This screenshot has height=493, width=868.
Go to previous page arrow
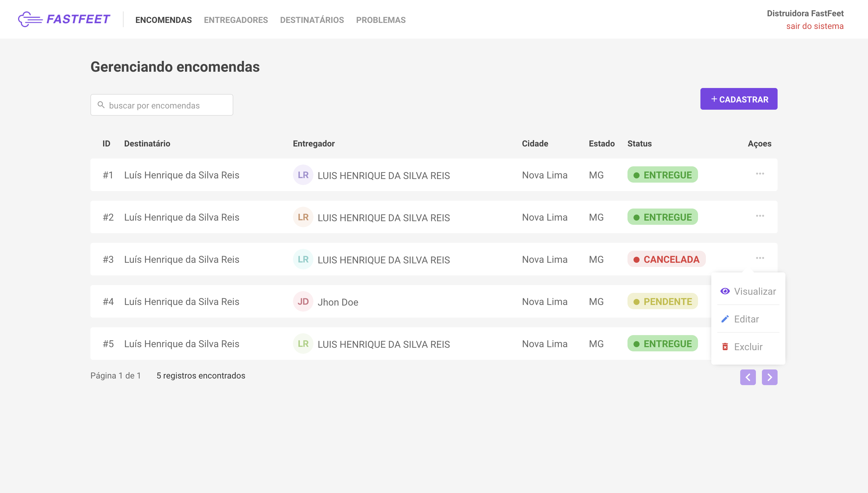[748, 377]
